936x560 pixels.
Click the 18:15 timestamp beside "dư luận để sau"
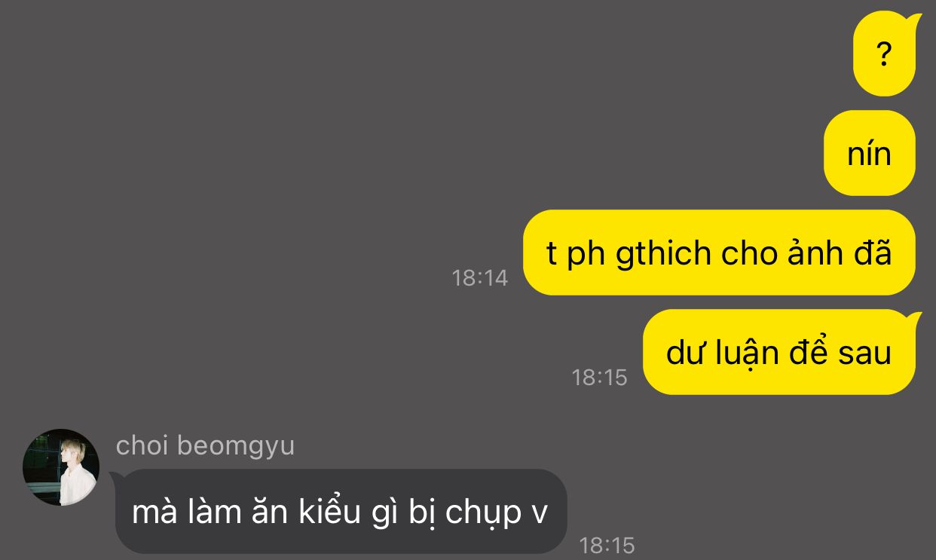(599, 378)
